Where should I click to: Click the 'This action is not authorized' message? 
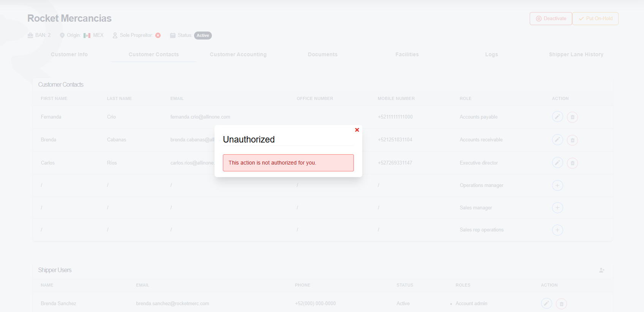coord(288,163)
